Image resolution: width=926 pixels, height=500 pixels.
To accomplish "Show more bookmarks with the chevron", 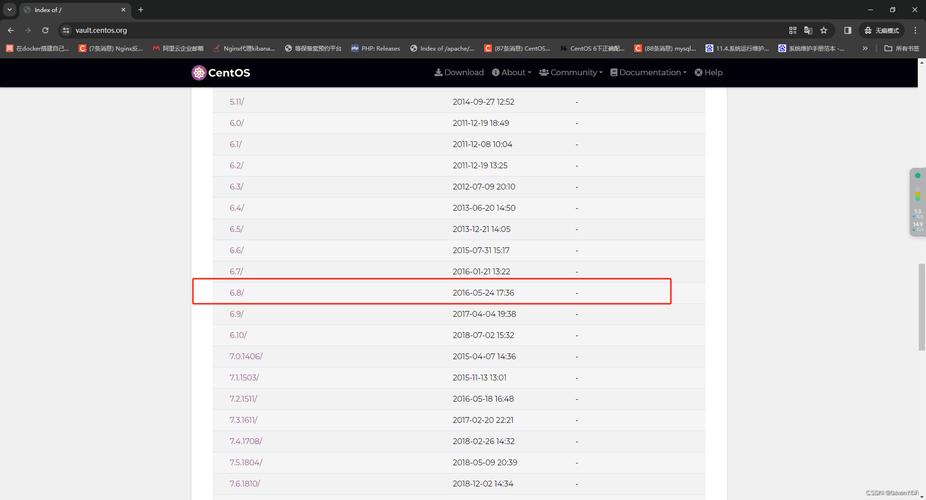I will tap(865, 48).
